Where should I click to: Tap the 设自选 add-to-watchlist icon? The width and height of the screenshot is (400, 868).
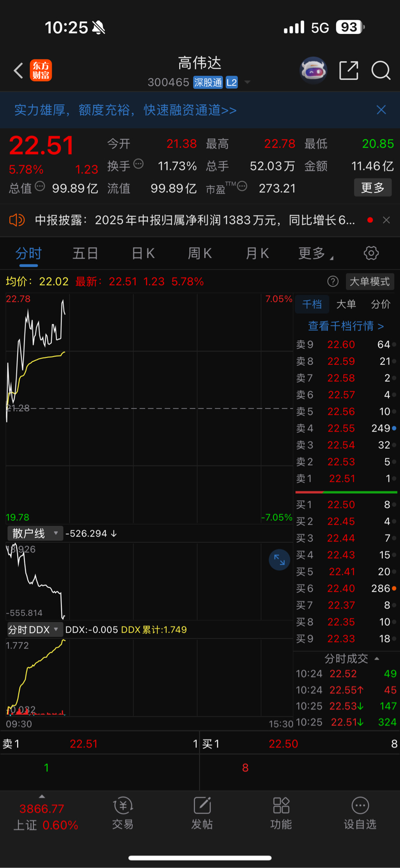pyautogui.click(x=360, y=813)
